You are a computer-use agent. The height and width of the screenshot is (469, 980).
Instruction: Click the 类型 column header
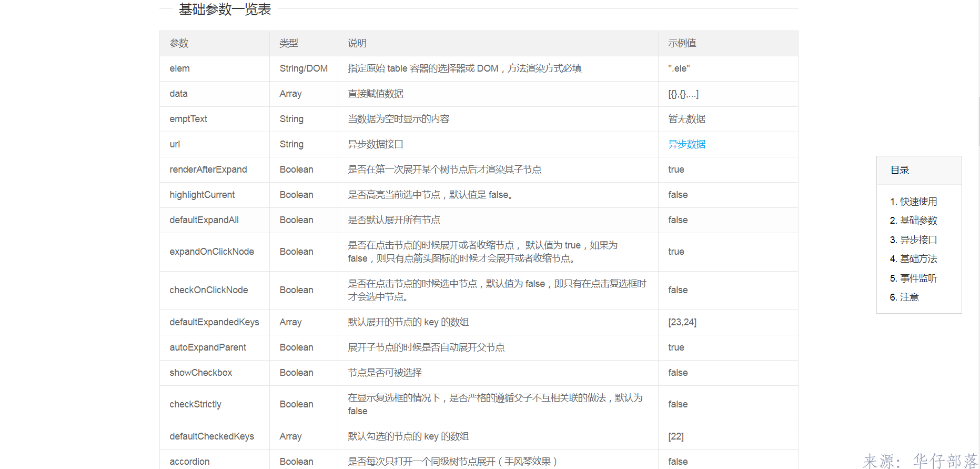point(289,43)
